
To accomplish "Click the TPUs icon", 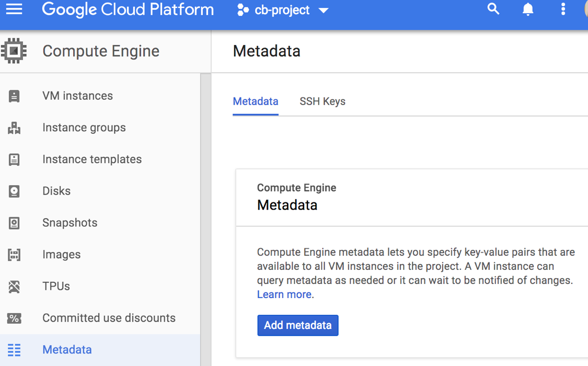I will (x=14, y=287).
